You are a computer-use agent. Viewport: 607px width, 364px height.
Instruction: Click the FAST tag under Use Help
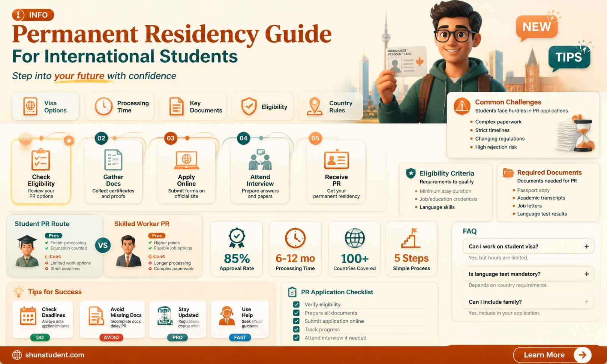coord(240,337)
